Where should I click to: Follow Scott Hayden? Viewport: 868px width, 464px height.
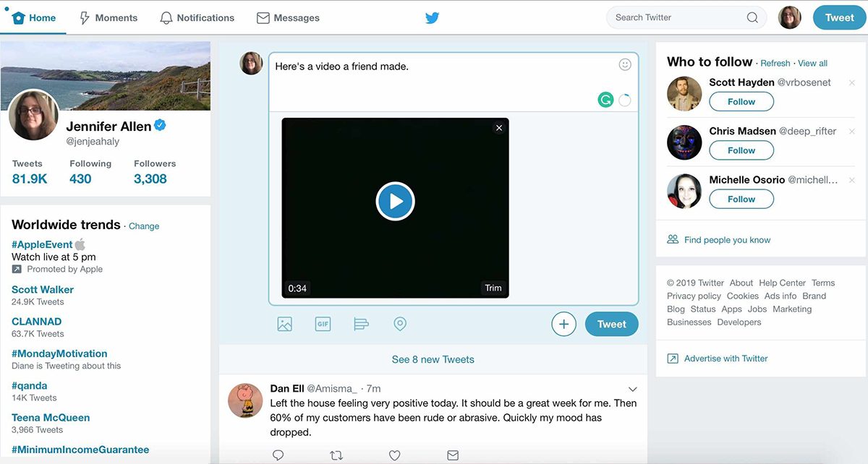pyautogui.click(x=741, y=101)
